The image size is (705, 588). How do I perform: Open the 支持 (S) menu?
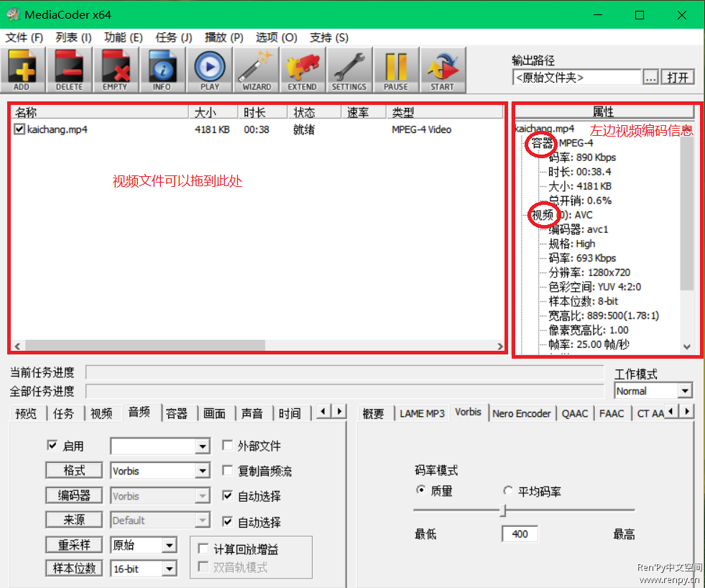[x=329, y=37]
